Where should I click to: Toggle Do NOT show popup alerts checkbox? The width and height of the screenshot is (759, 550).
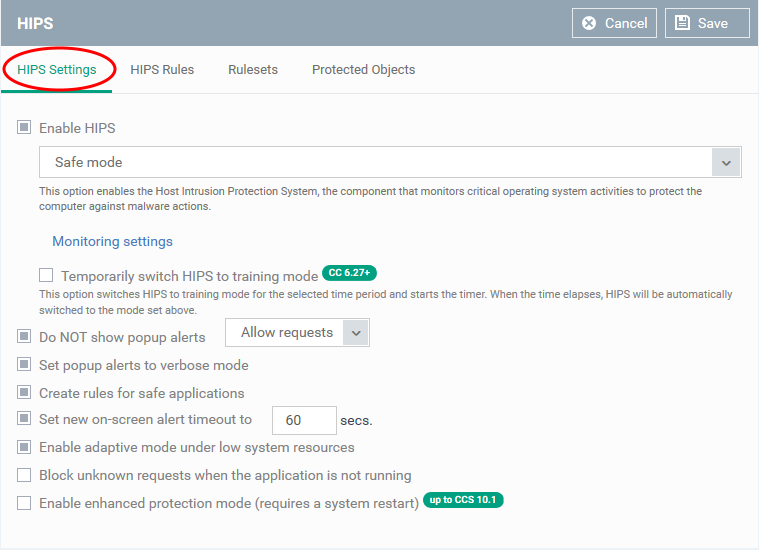point(24,336)
